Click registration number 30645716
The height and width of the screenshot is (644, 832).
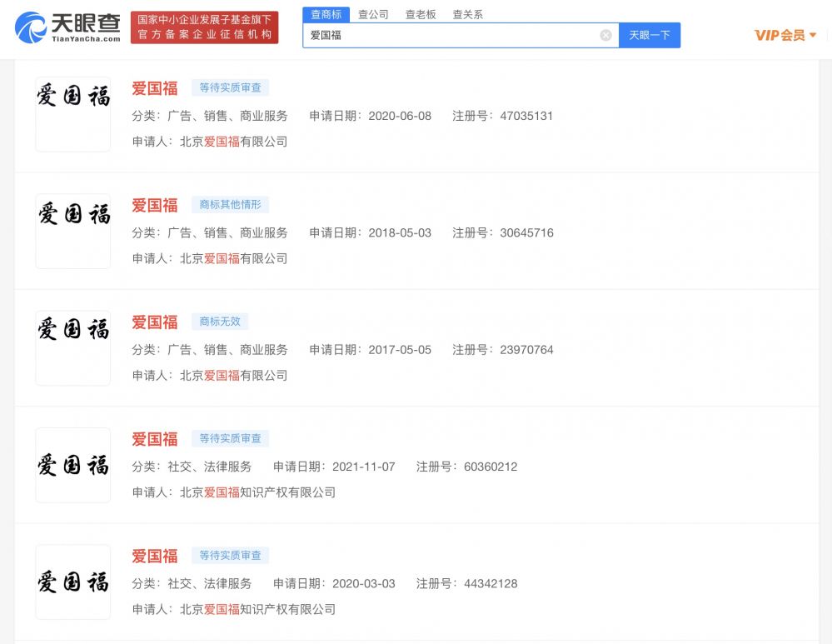pos(526,232)
